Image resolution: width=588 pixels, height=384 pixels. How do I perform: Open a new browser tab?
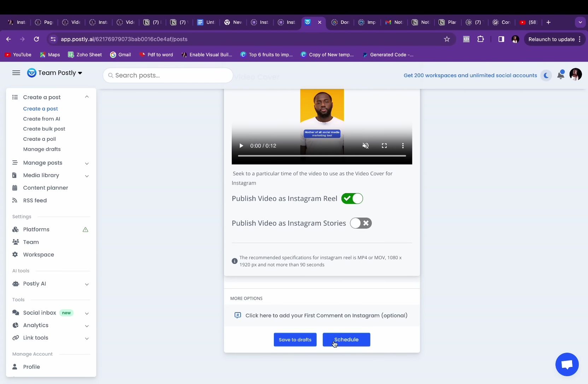point(548,22)
